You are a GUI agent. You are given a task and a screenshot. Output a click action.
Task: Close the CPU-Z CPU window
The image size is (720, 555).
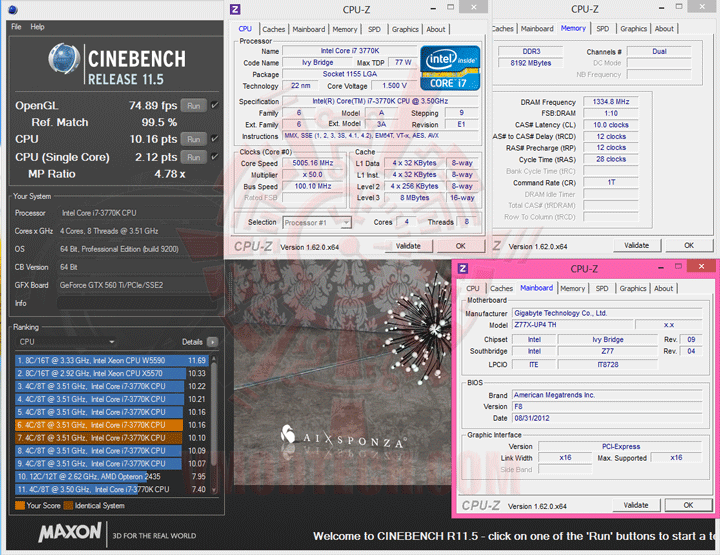pos(474,7)
